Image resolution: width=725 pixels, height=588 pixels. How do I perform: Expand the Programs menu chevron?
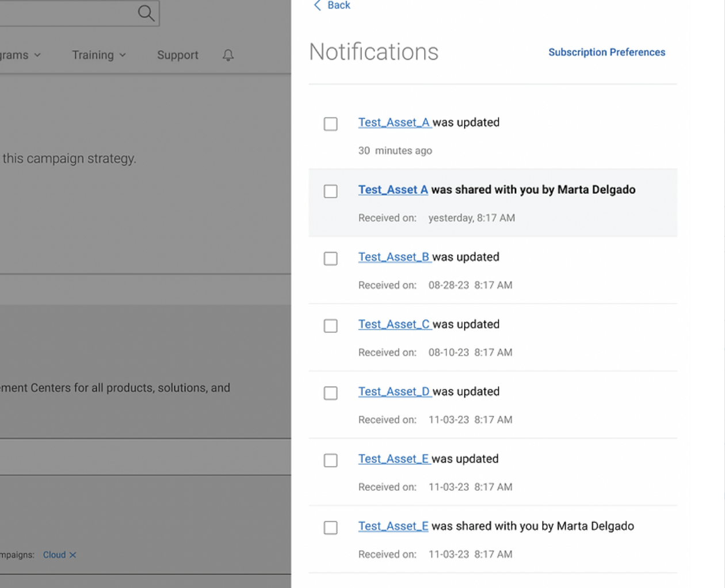[x=37, y=55]
